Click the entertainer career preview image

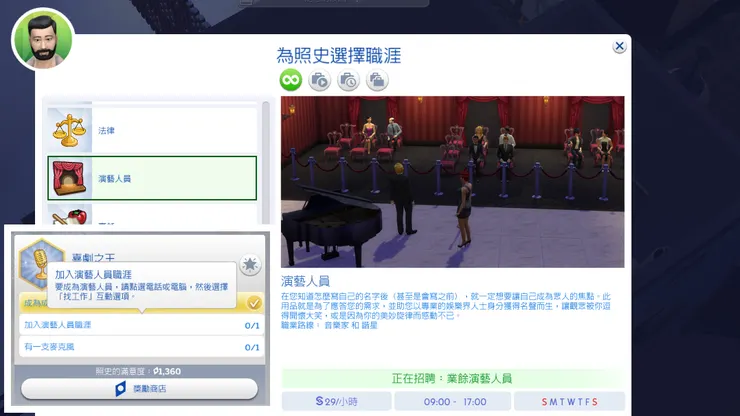tap(453, 182)
